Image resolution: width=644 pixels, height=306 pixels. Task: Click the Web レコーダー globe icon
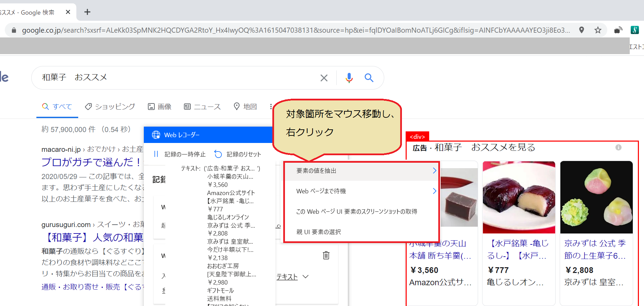pos(156,135)
